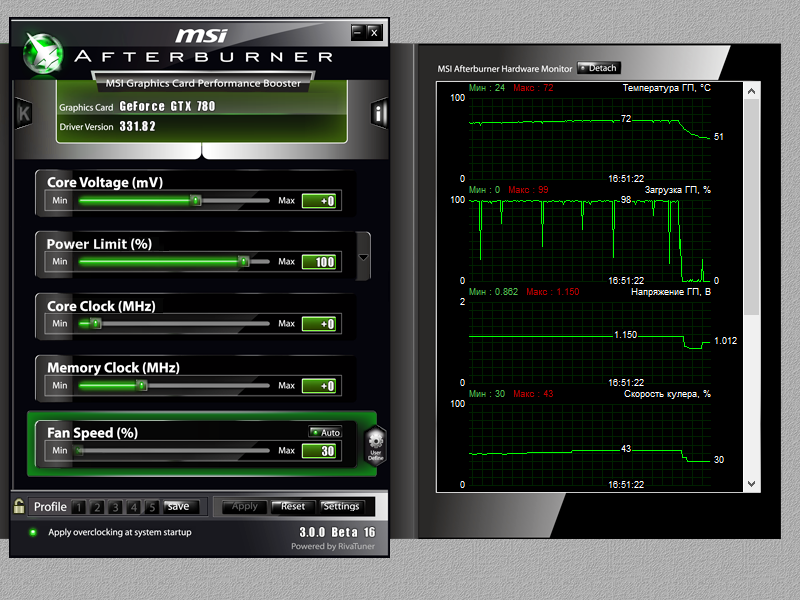
Task: Click the Memory Clock +0 value field
Action: [x=319, y=386]
